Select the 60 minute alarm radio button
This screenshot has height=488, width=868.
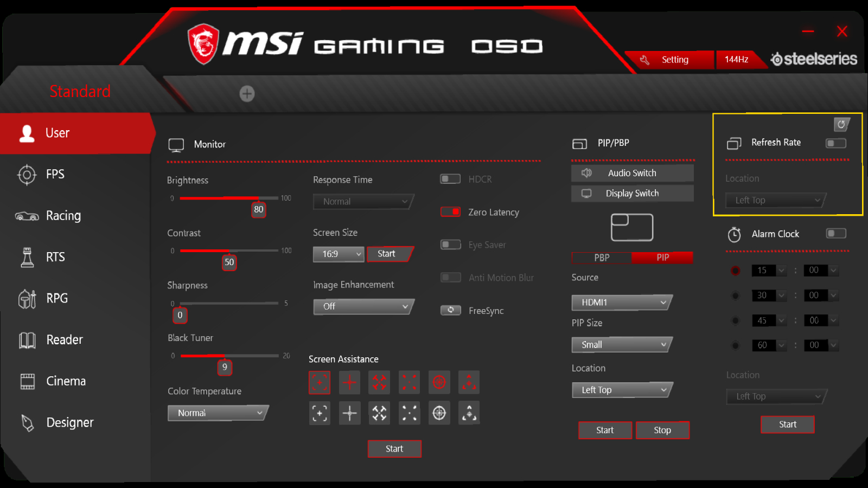tap(735, 345)
